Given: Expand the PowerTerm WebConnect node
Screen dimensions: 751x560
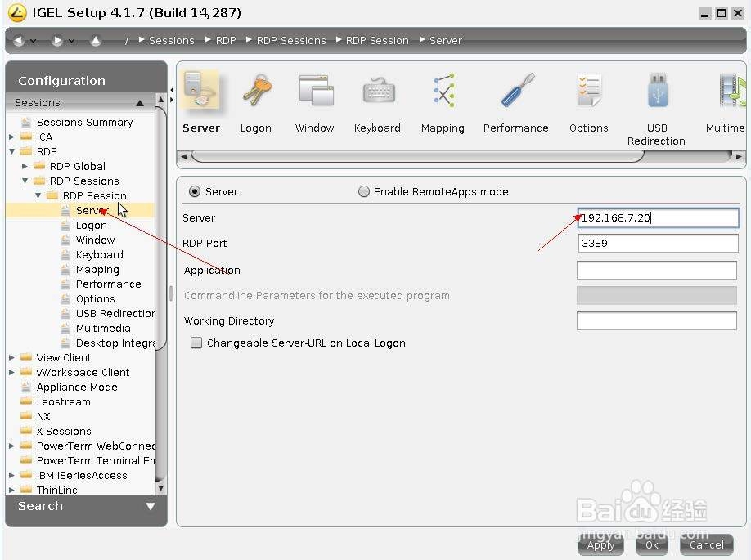Looking at the screenshot, I should 12,446.
